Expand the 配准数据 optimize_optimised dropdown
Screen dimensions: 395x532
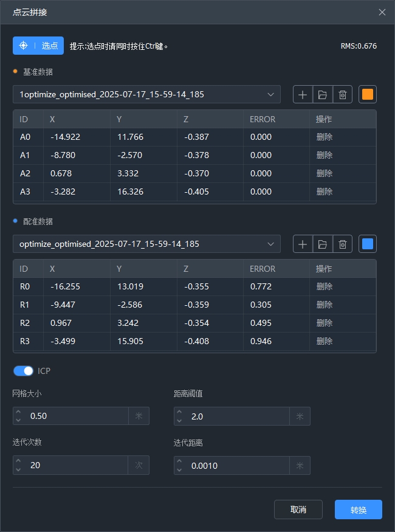146,244
